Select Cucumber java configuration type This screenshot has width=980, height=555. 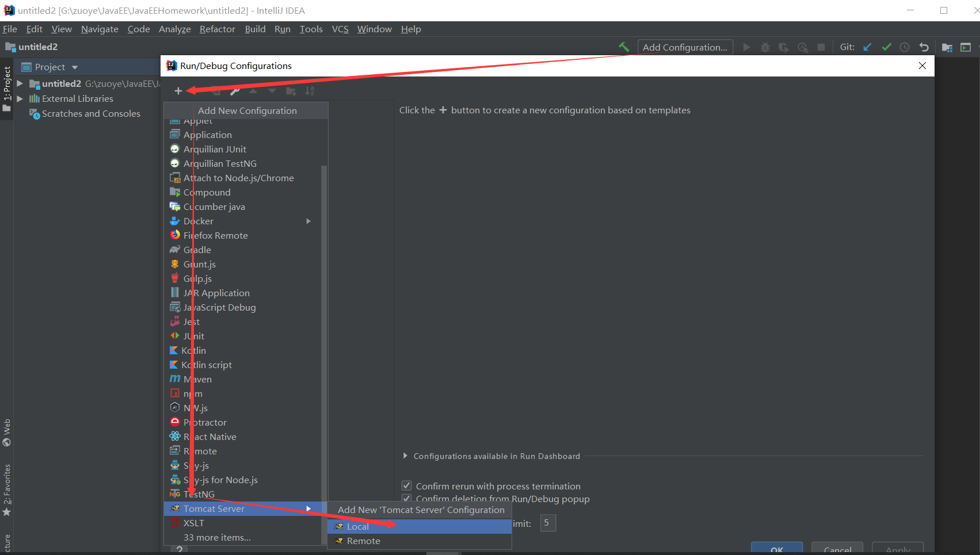[x=246, y=206]
